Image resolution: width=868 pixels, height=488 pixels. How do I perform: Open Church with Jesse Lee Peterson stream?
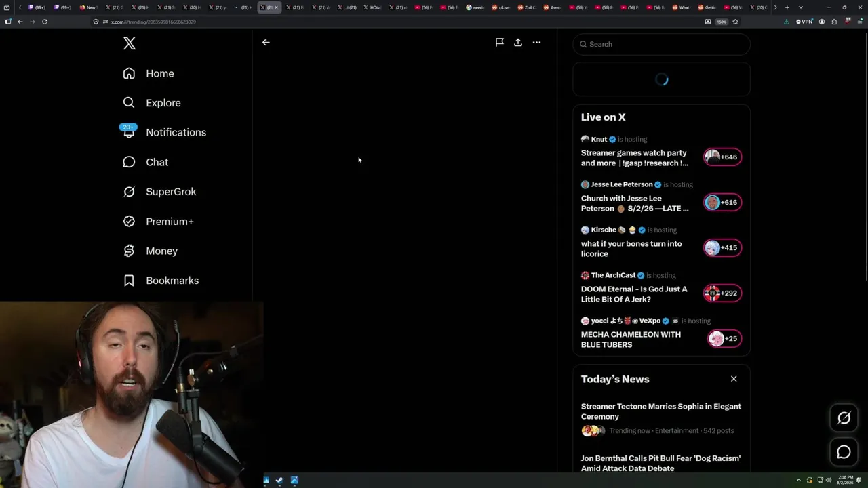(x=635, y=203)
